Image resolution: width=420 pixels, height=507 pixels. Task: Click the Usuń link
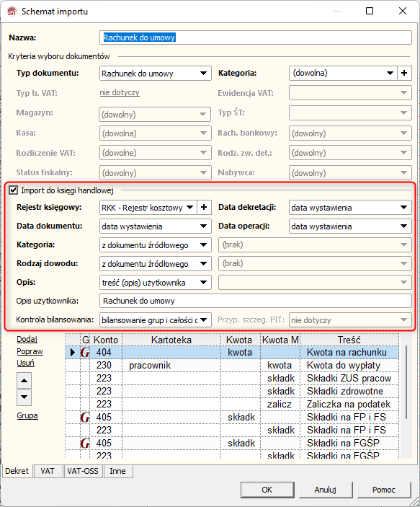coord(25,363)
